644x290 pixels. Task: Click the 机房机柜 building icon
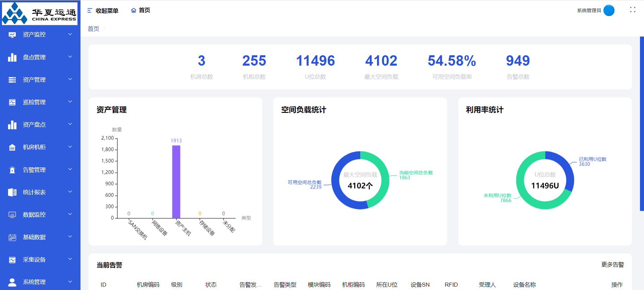point(12,147)
